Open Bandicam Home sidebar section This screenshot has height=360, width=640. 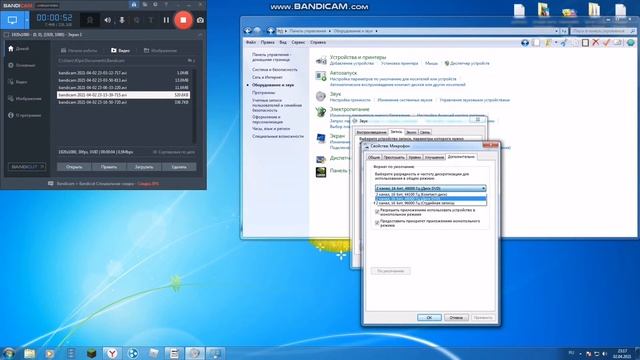(x=19, y=49)
